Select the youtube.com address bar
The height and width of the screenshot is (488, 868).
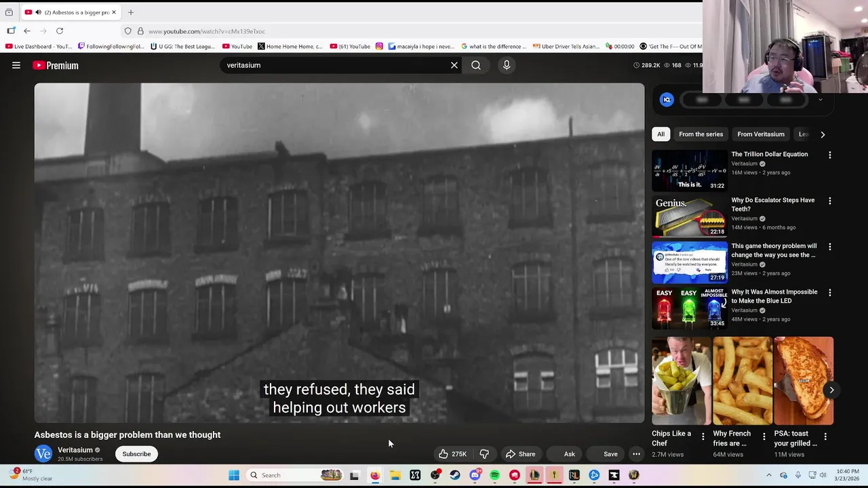[x=407, y=31]
